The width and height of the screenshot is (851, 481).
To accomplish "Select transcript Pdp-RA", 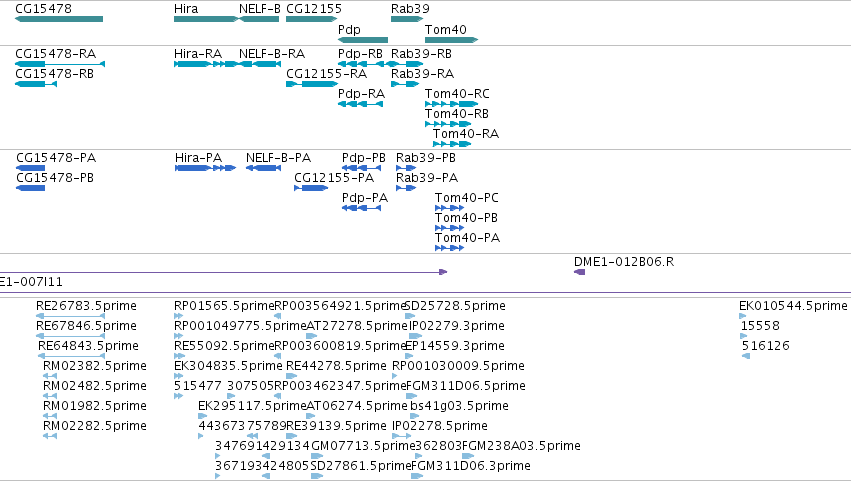I will (x=361, y=94).
